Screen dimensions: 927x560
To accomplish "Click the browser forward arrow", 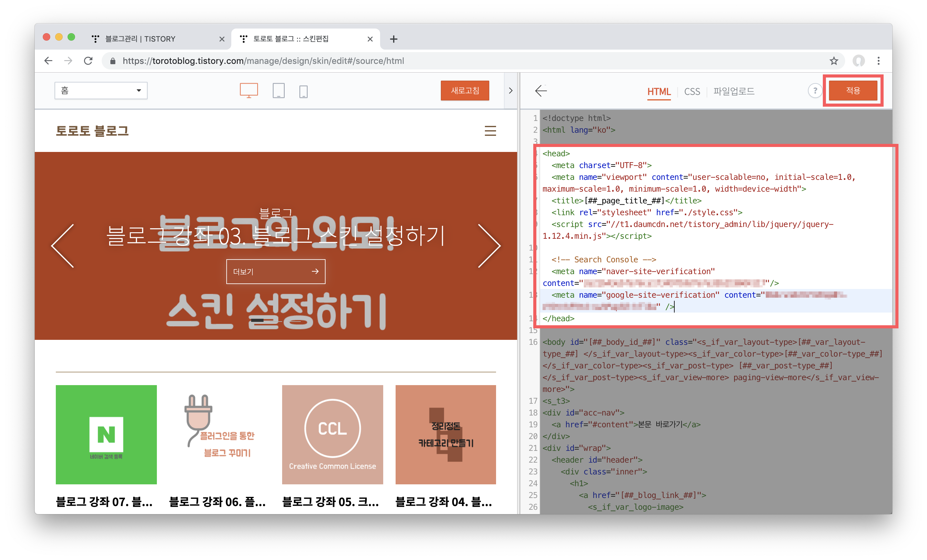I will pos(68,60).
